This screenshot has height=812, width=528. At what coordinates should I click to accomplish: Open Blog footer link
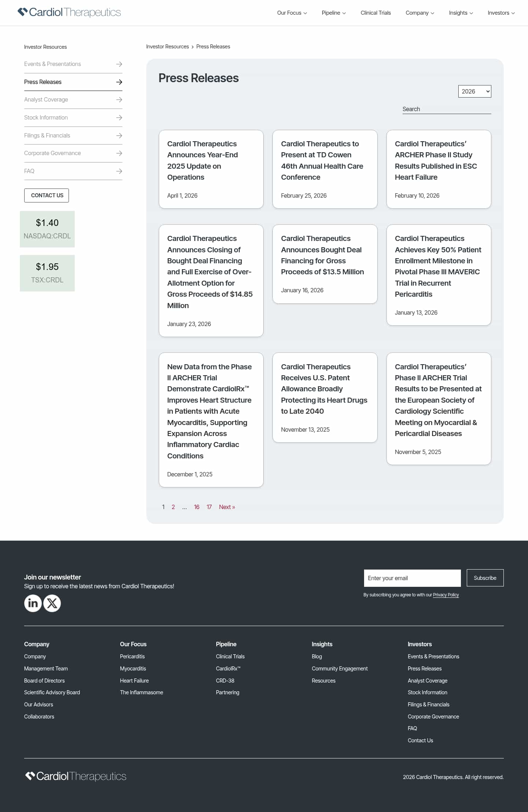[317, 656]
